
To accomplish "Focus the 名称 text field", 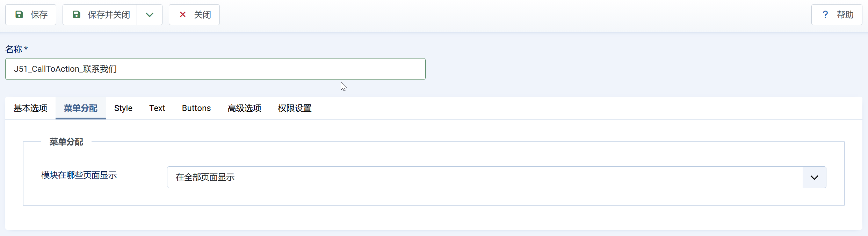I will (x=215, y=69).
